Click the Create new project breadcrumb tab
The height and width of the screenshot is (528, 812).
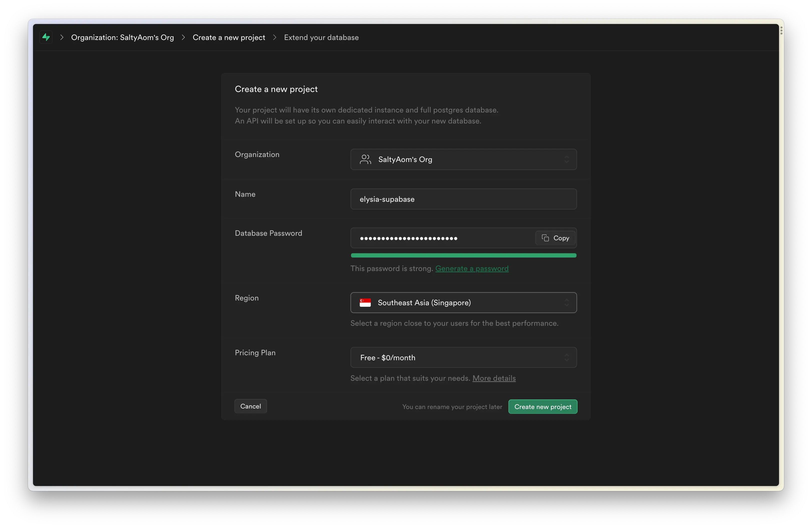coord(229,37)
